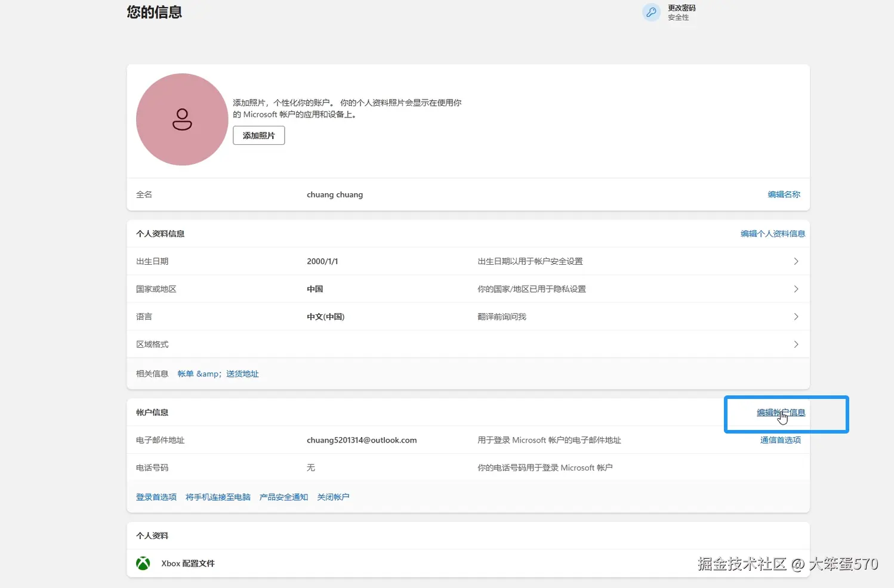Open the 更改密码 security option

point(682,8)
